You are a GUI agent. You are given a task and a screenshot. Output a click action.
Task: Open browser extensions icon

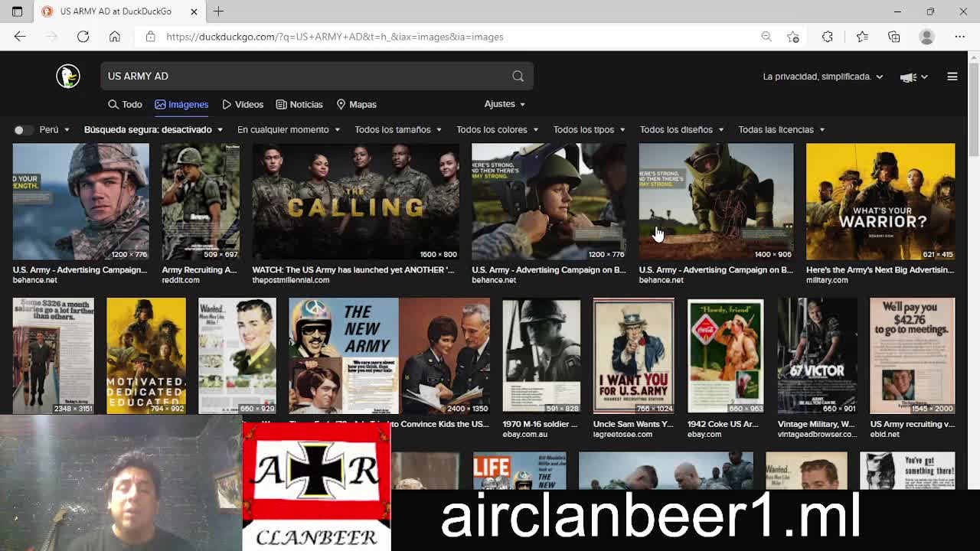tap(828, 37)
